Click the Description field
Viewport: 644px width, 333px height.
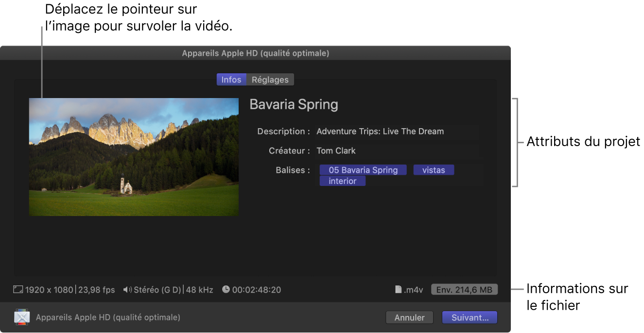(x=396, y=131)
